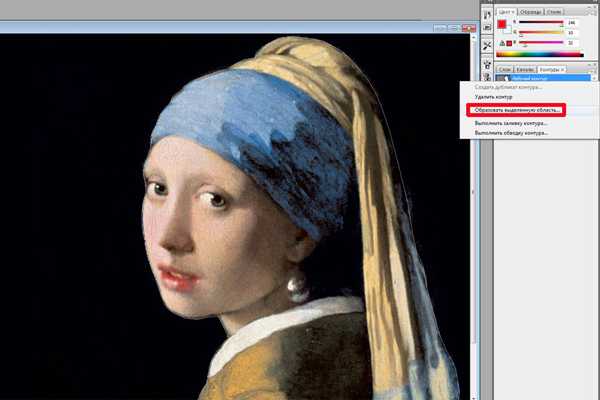
Task: Click the gamut warning triangle icon
Action: tap(502, 43)
